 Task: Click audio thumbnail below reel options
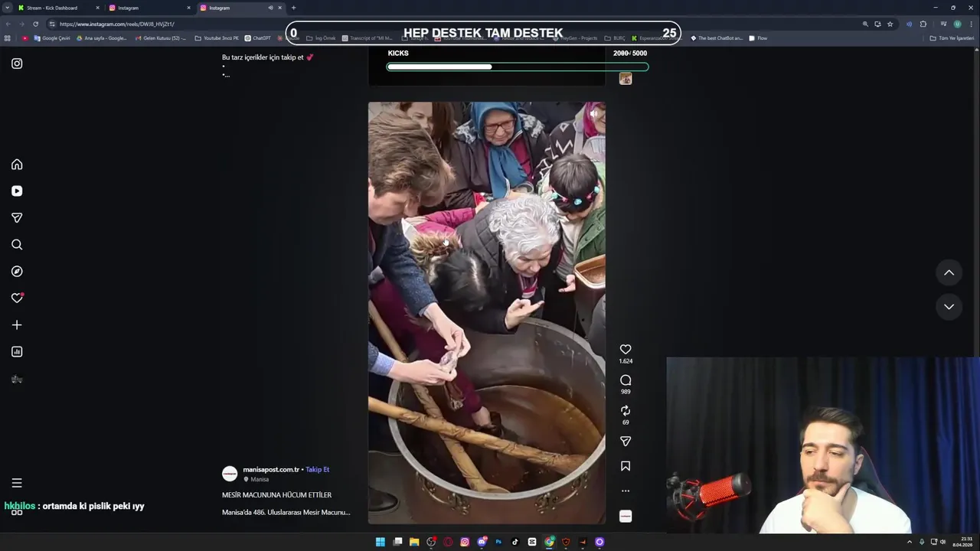(626, 517)
